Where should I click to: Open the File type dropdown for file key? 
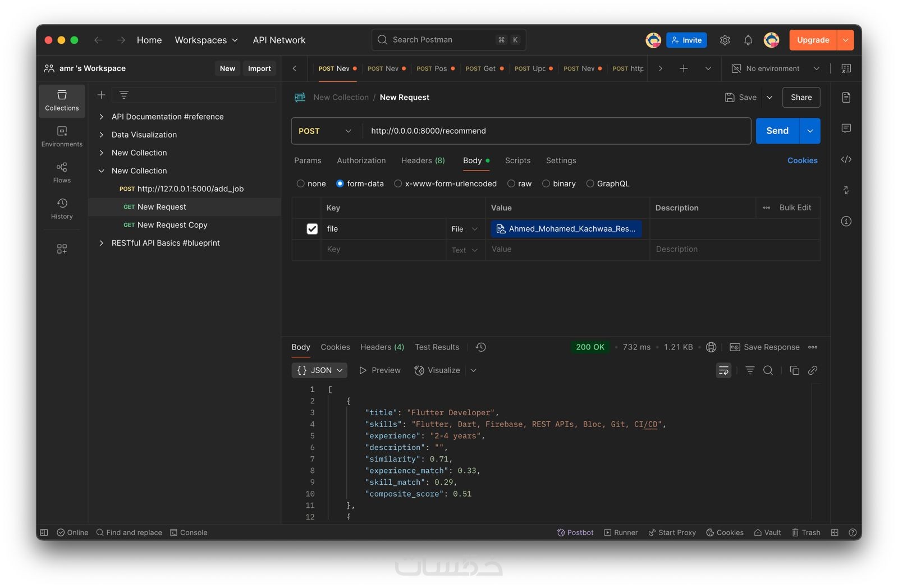465,229
